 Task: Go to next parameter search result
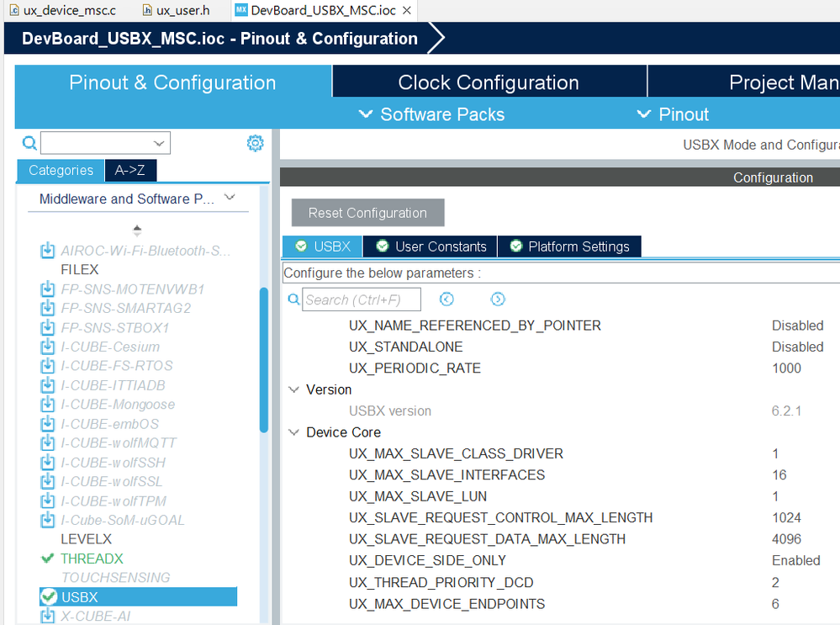[498, 299]
